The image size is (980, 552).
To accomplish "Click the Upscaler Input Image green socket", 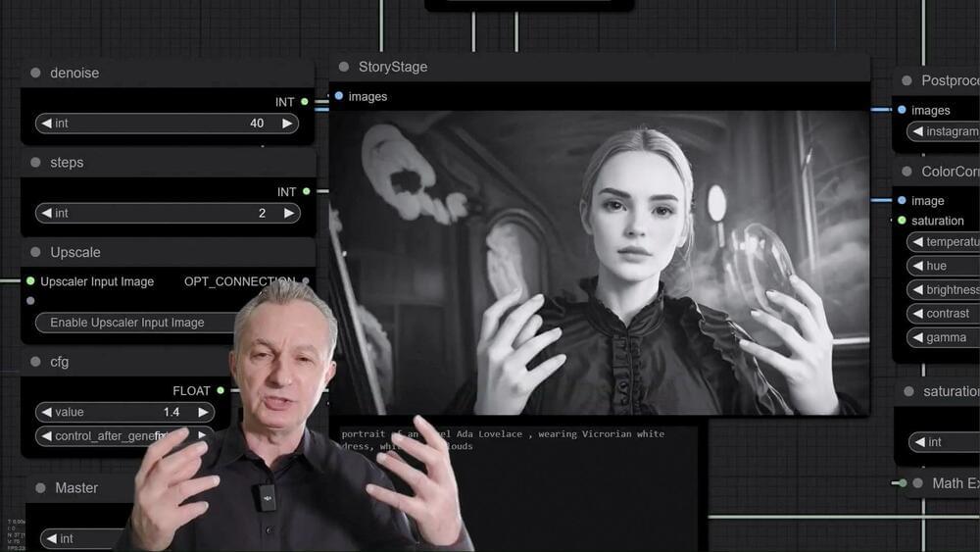I will click(30, 281).
